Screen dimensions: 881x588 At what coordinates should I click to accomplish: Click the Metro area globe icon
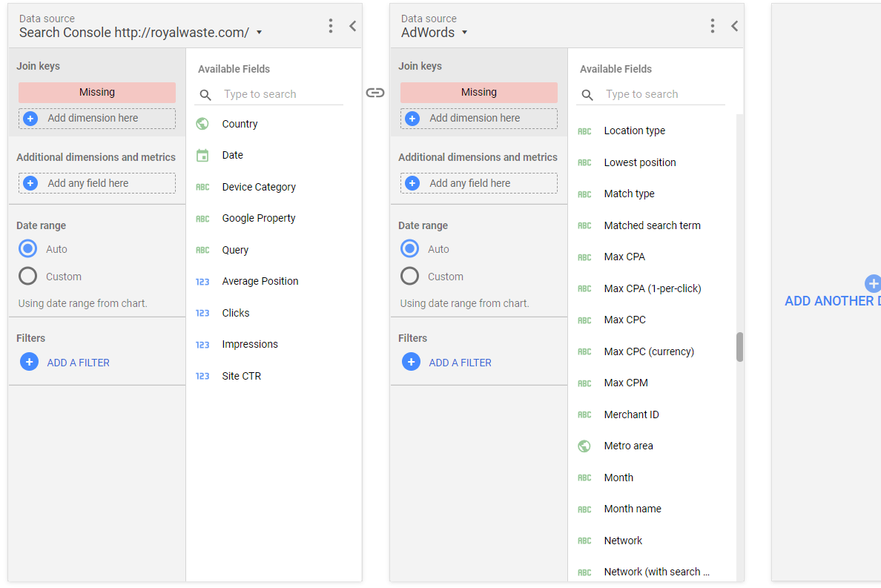click(584, 446)
